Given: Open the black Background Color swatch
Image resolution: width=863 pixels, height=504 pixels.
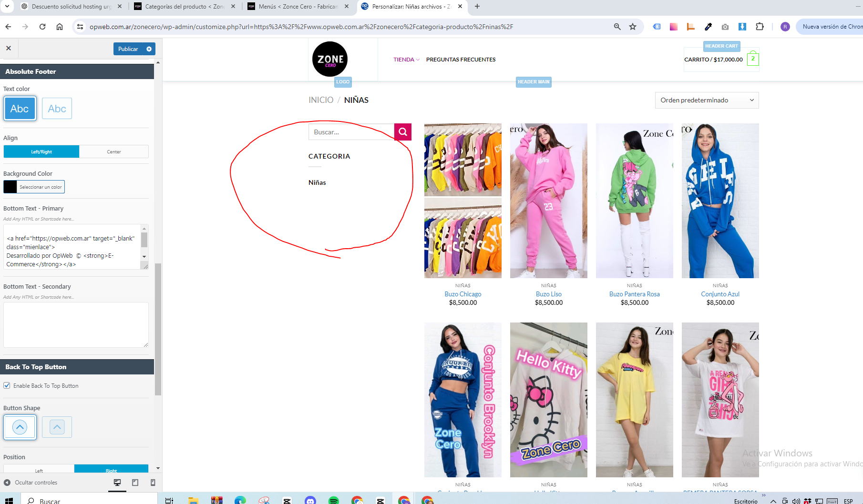Looking at the screenshot, I should [10, 187].
